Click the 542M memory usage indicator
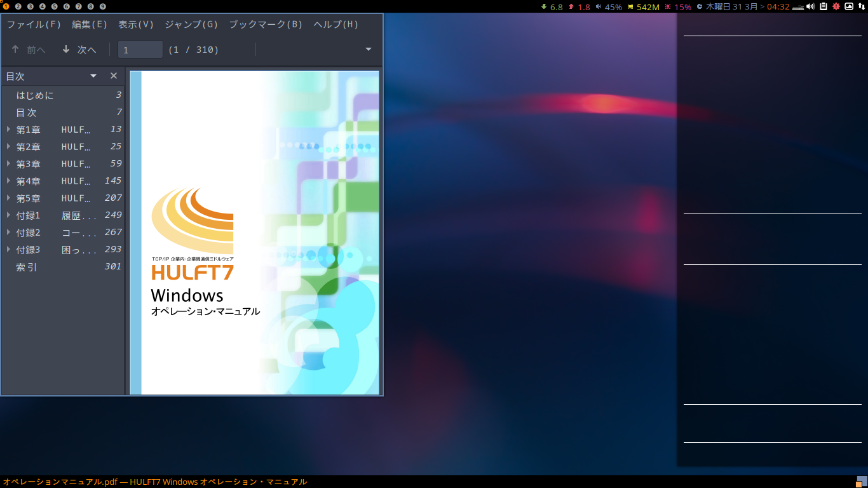The width and height of the screenshot is (868, 488). 644,7
